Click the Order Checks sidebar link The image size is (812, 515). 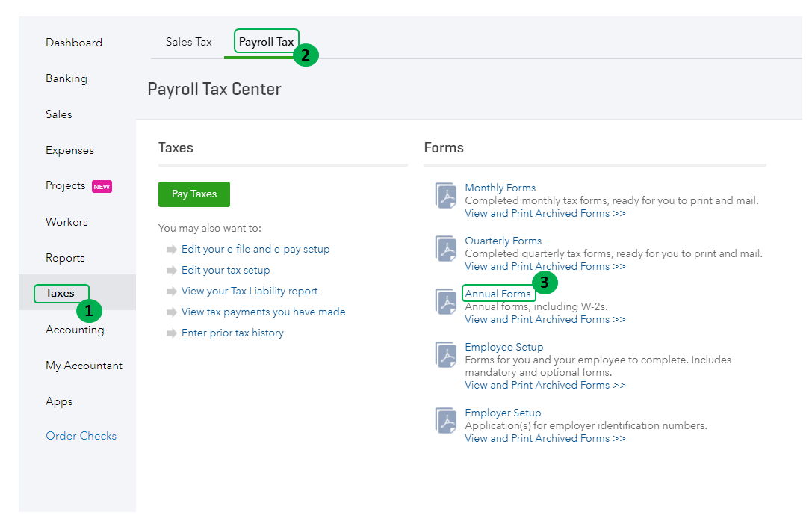(x=81, y=436)
